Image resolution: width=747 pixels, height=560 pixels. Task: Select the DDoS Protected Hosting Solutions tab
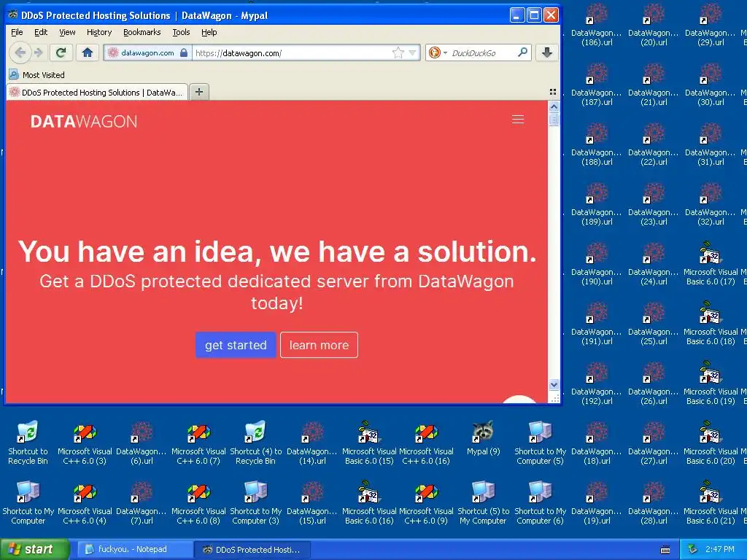97,93
